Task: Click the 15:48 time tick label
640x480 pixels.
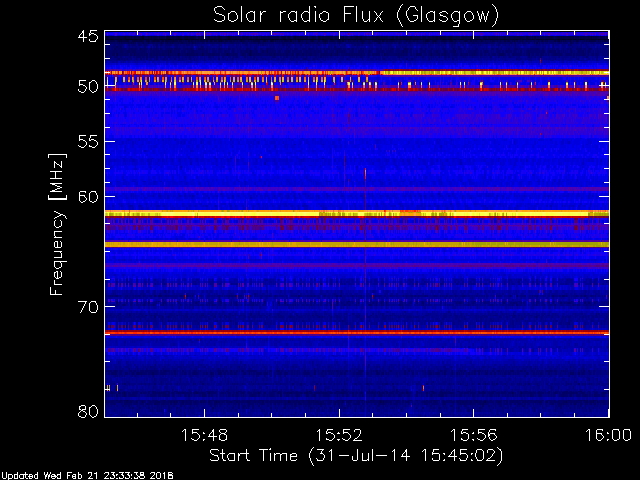Action: coord(204,435)
